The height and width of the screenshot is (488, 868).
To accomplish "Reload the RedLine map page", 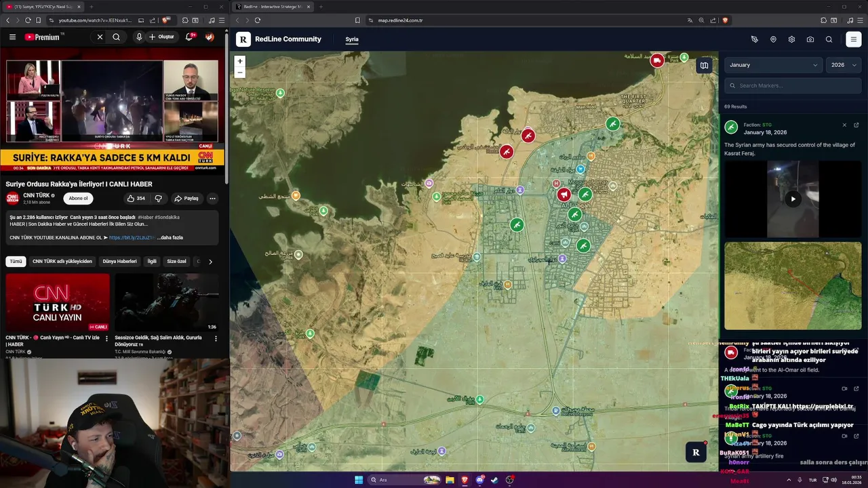I will (258, 20).
